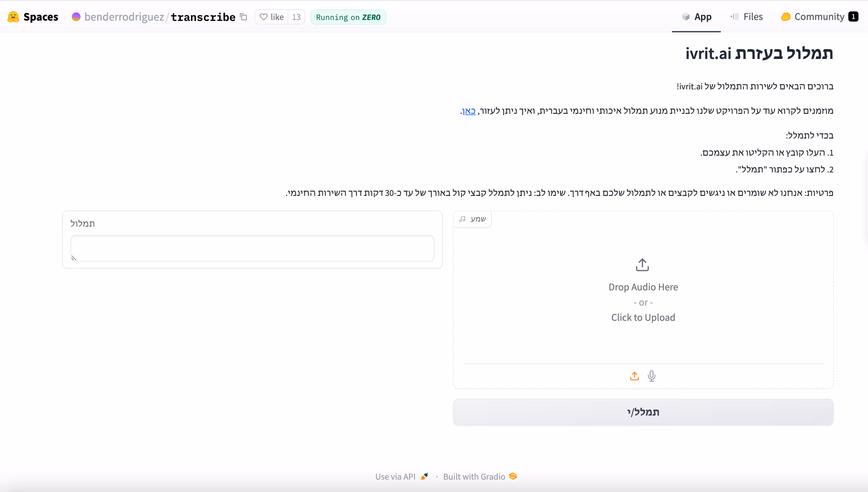Click the ivrit.ai page heading
868x492 pixels.
pos(759,53)
